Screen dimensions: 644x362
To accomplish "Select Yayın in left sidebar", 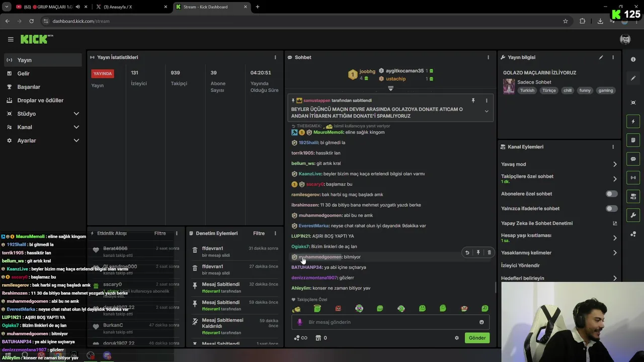I will coord(43,60).
